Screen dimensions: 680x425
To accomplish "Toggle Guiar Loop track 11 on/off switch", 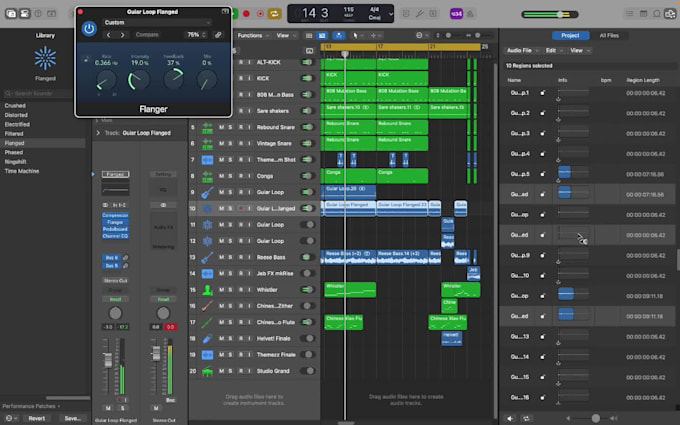I will pyautogui.click(x=307, y=225).
